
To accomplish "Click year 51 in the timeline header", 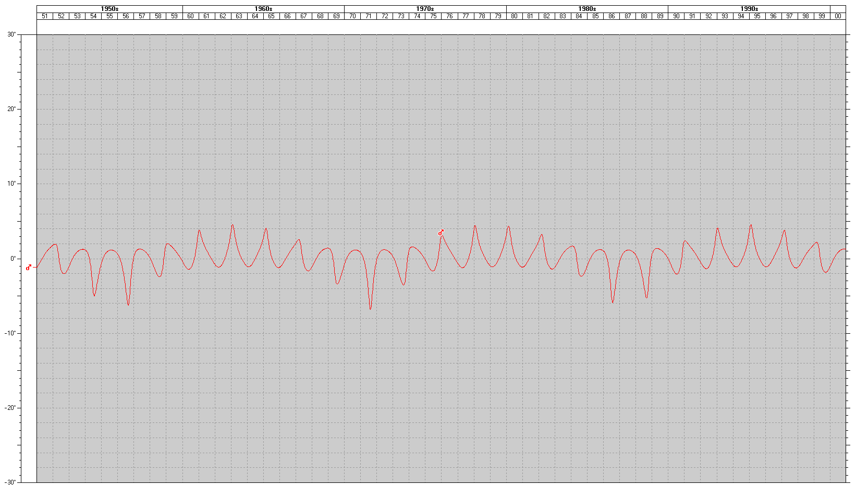I will point(45,16).
